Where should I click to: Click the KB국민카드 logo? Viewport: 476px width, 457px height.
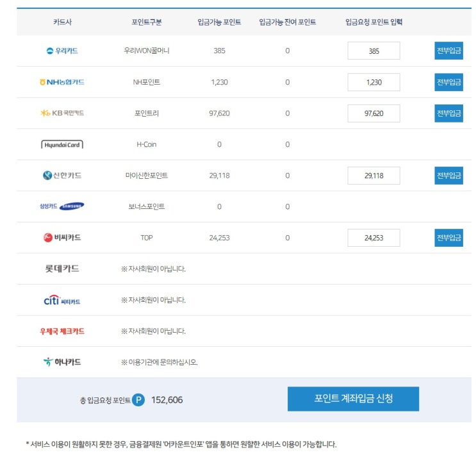pyautogui.click(x=62, y=113)
